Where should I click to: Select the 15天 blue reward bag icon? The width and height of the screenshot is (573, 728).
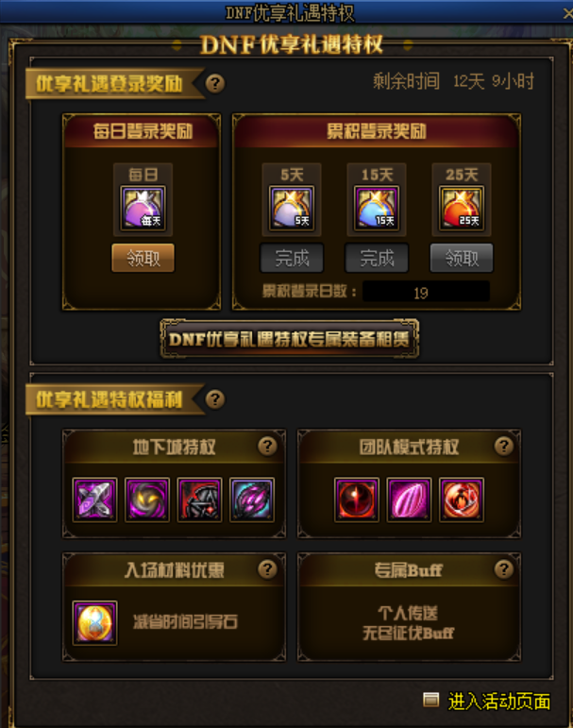coord(377,208)
